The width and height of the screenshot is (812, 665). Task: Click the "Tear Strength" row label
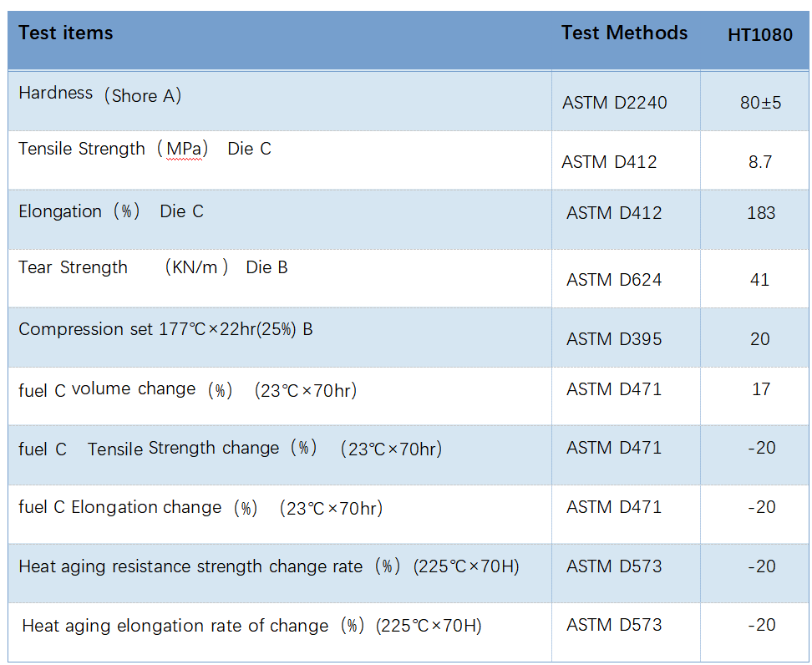point(74,267)
